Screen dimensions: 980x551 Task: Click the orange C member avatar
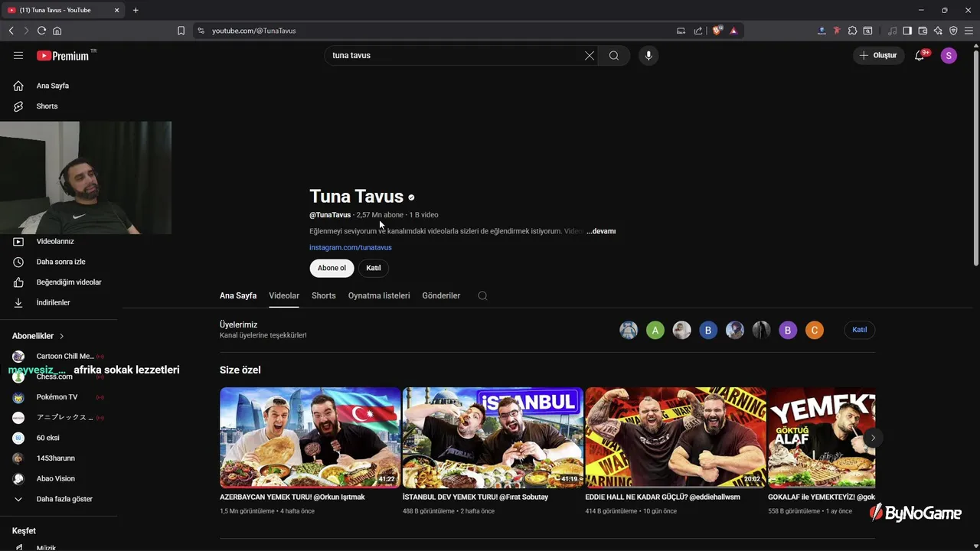click(815, 331)
